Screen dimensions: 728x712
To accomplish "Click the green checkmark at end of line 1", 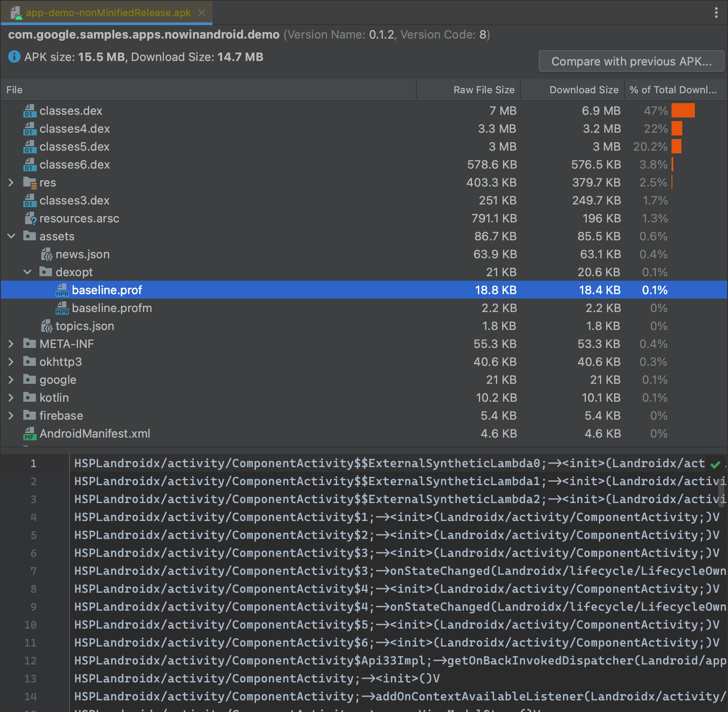I will 715,464.
